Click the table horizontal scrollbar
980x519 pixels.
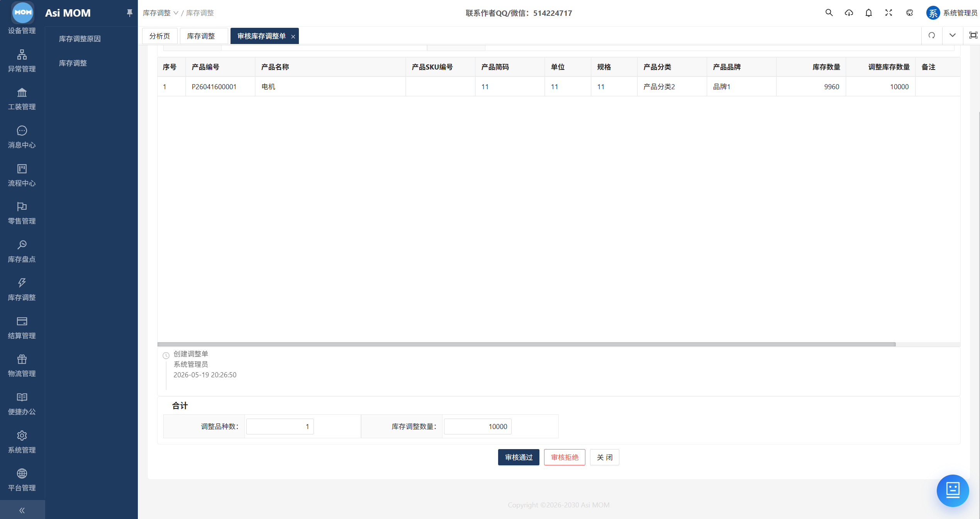coord(526,344)
